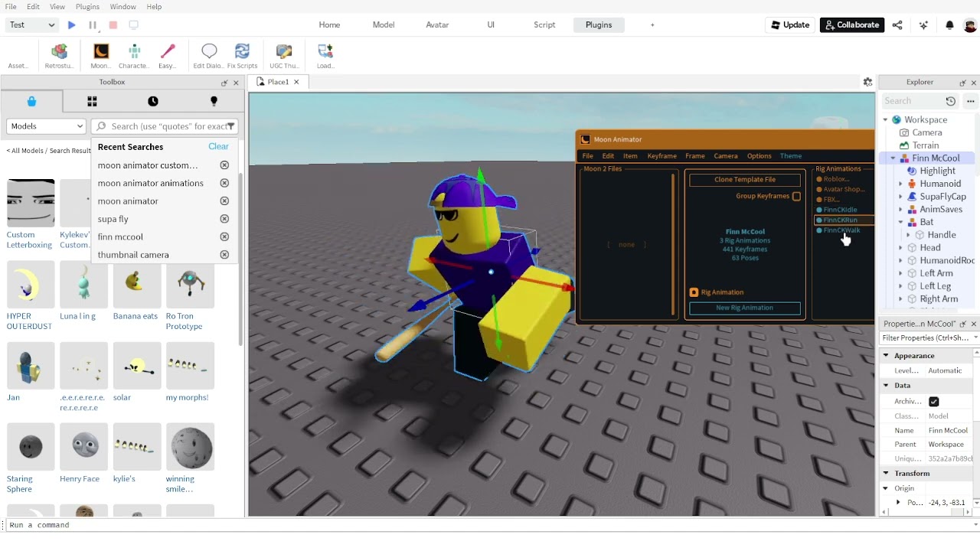Screen dimensions: 980x551
Task: Open viewport settings gear icon
Action: [x=867, y=82]
